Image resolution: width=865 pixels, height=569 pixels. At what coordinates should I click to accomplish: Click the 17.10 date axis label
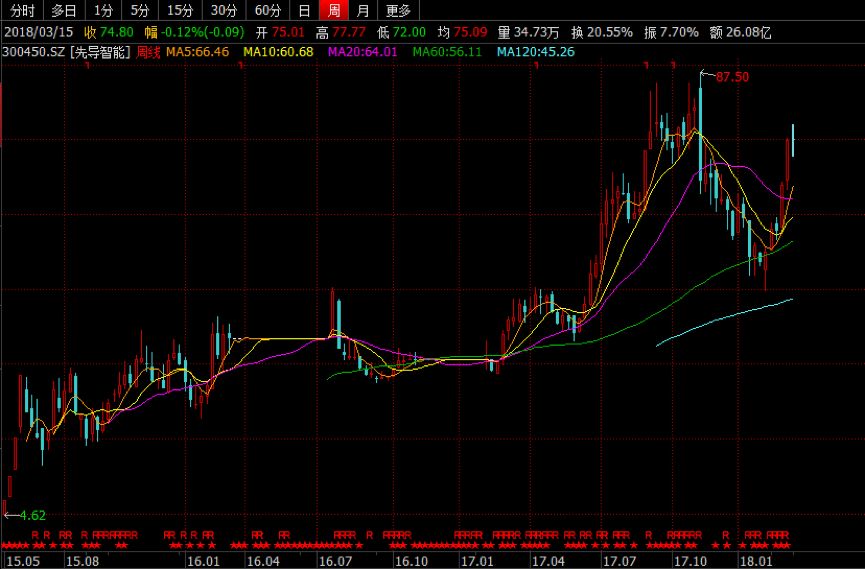tap(690, 561)
